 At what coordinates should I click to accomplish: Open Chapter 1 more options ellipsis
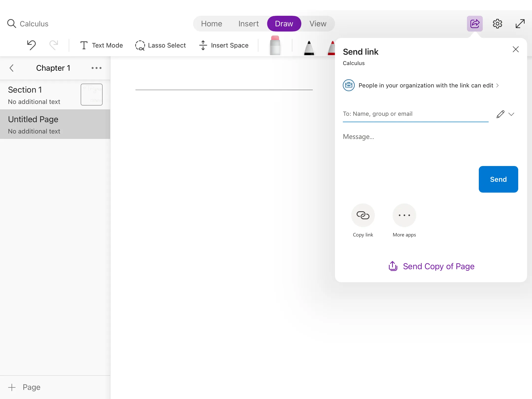pos(96,68)
